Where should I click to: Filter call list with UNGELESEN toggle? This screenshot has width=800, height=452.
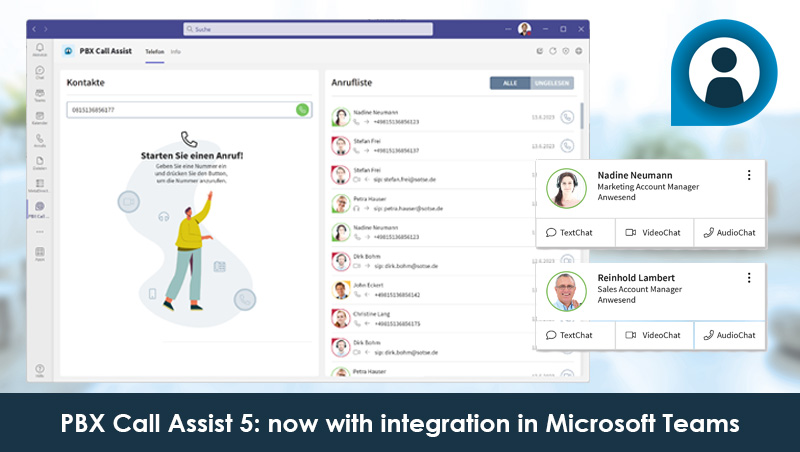tap(552, 83)
